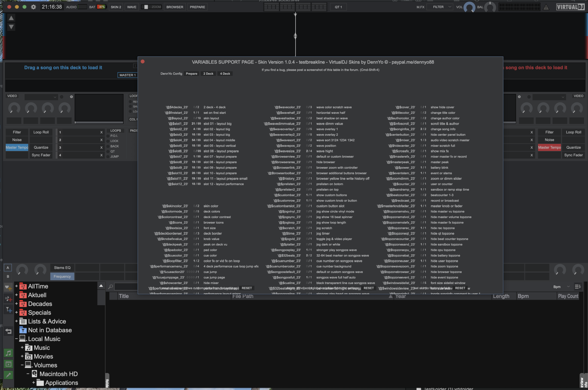The image size is (588, 390).
Task: Toggle the green music note file filter
Action: point(8,353)
